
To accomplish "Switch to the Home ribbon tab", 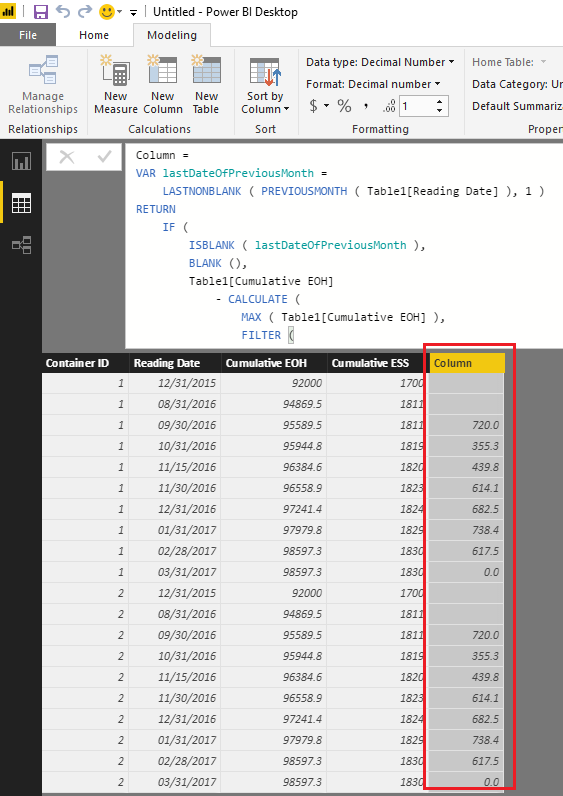I will (x=94, y=35).
